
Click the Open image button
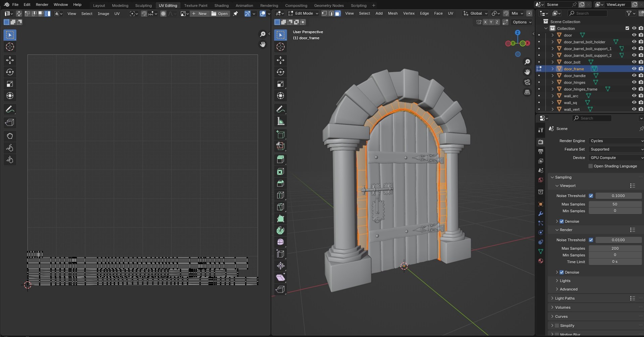pos(219,14)
